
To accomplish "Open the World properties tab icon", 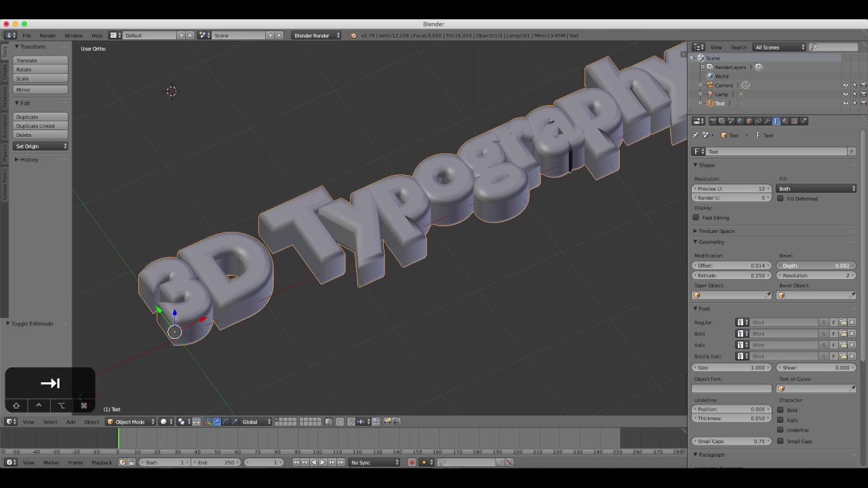I will (740, 121).
